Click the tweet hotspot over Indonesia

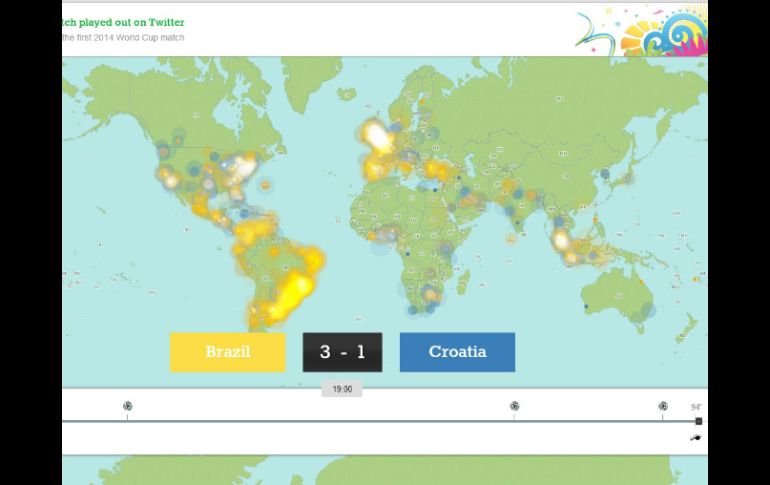click(x=562, y=241)
